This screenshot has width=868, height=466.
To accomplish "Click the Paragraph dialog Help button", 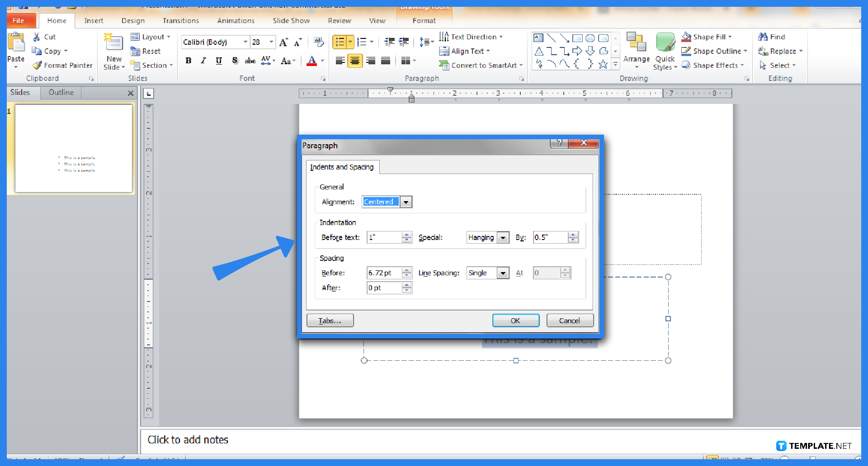I will point(559,143).
